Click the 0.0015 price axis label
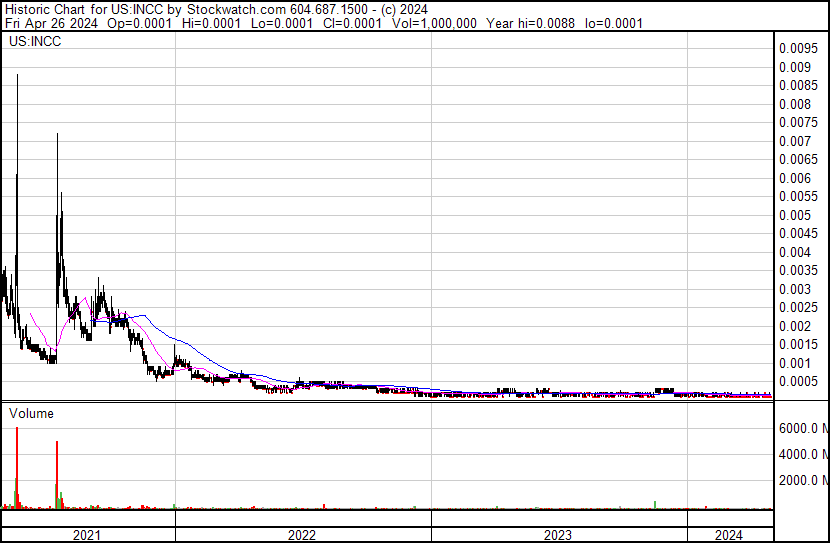 coord(798,345)
